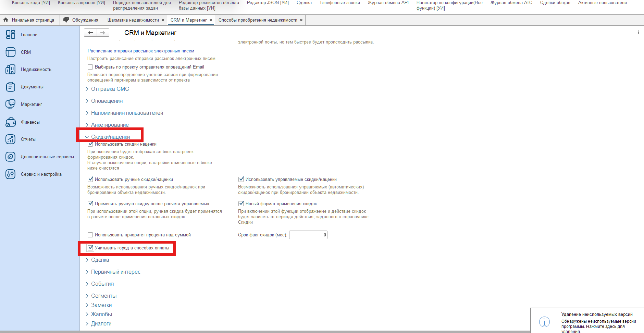
Task: Expand the Отправка СМС section
Action: [110, 89]
